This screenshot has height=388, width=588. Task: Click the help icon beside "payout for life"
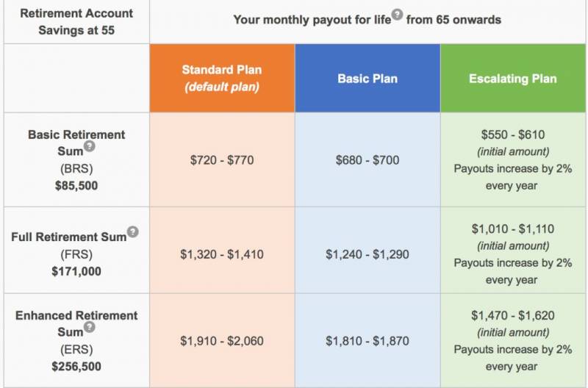pos(397,15)
